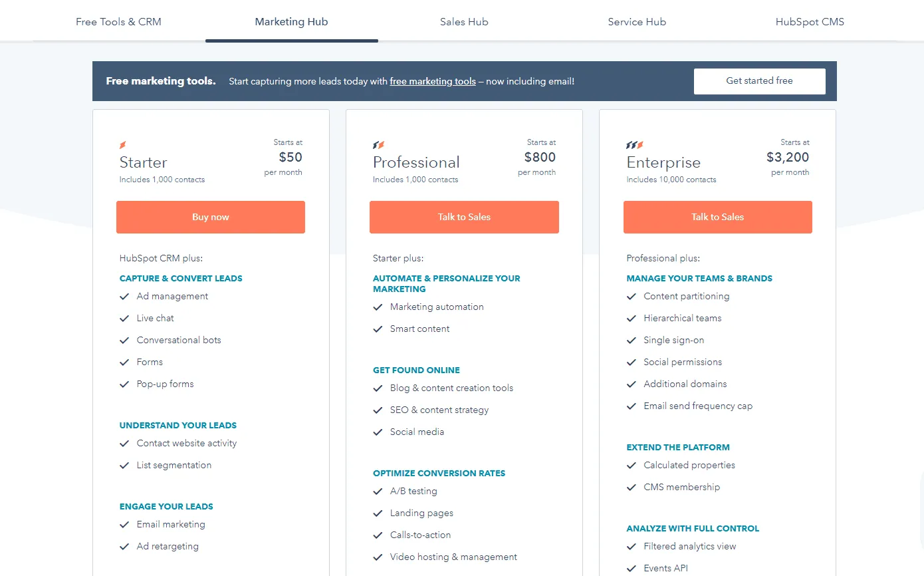Click the Hierarchical teams feature text
The height and width of the screenshot is (576, 924).
point(683,319)
